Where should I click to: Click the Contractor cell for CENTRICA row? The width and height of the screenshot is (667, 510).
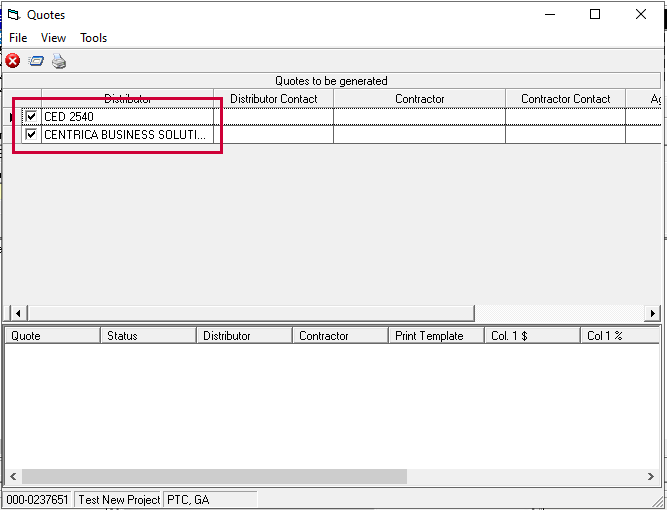pyautogui.click(x=419, y=135)
